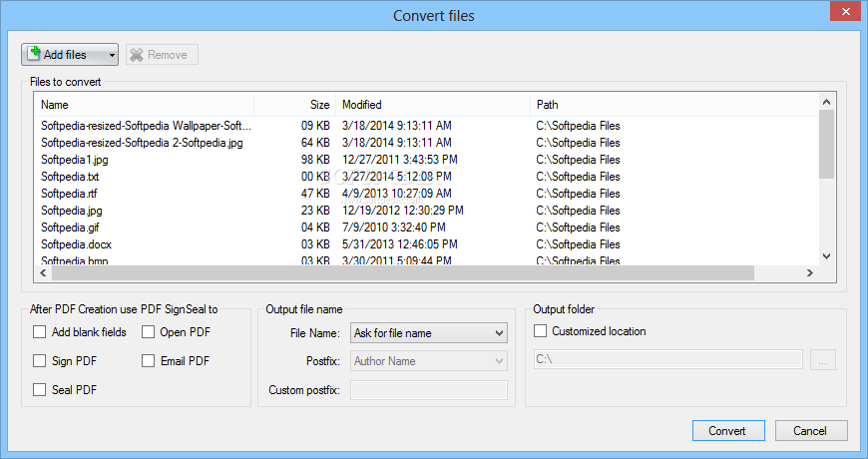Enable the Add blank fields checkbox

pos(40,332)
